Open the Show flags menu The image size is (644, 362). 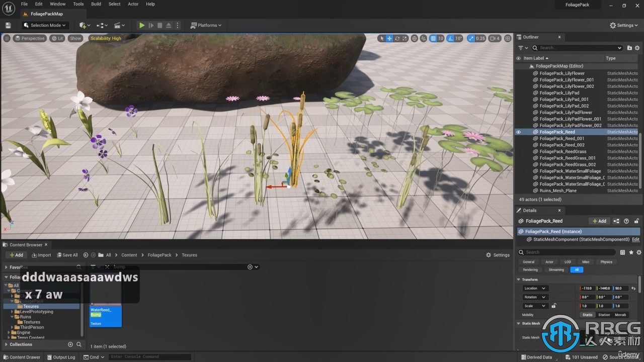75,38
